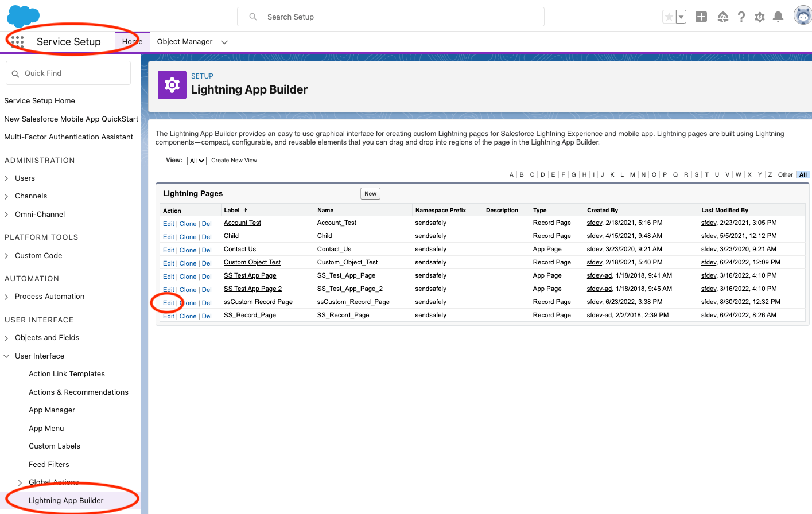Open Multi-Factor Authentication Assistant
Image resolution: width=812 pixels, height=514 pixels.
tap(68, 137)
